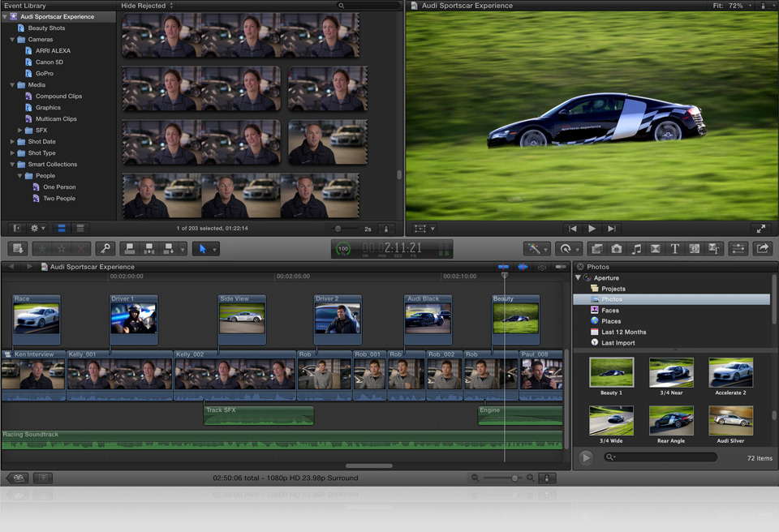Toggle timeline snapping button
Screen dimensions: 779x532
click(x=561, y=267)
